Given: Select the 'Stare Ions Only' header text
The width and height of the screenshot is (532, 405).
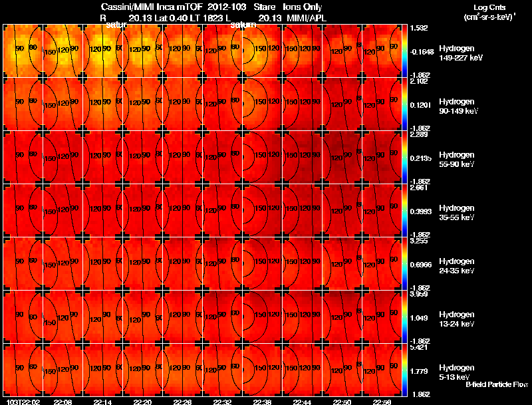Looking at the screenshot, I should (288, 7).
